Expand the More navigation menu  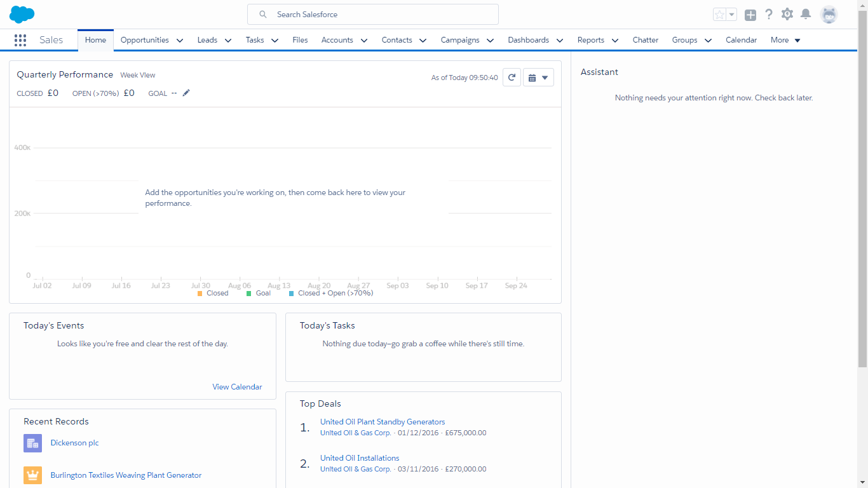[x=785, y=40]
